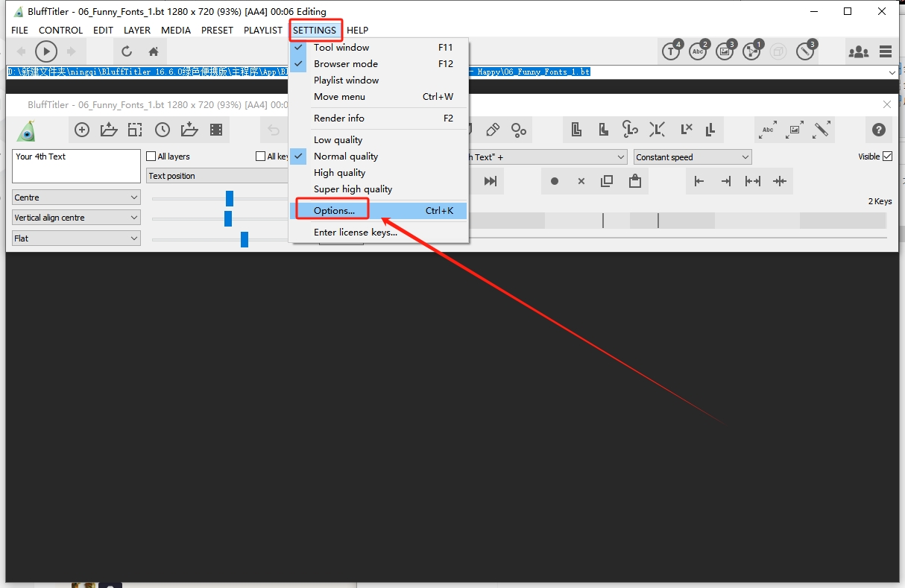Open the Flat dropdown
This screenshot has width=905, height=588.
pos(76,238)
